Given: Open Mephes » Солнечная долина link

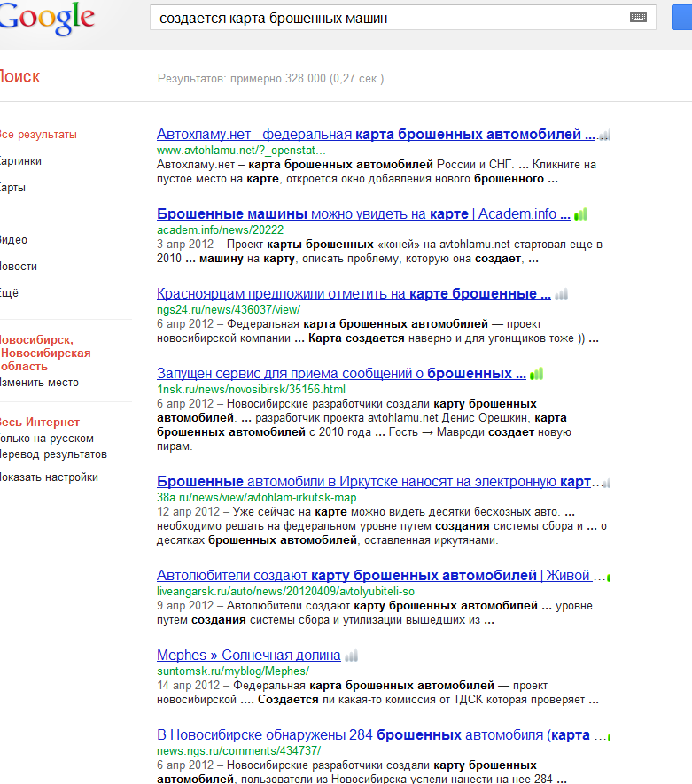Looking at the screenshot, I should 248,655.
